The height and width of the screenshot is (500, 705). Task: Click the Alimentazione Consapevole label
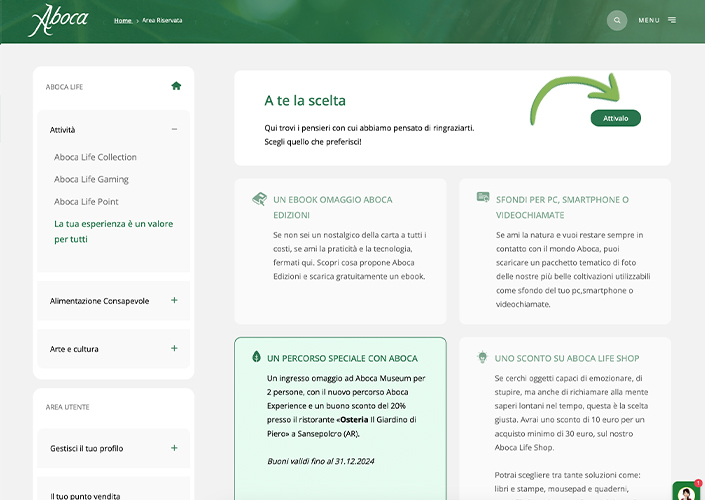click(99, 301)
